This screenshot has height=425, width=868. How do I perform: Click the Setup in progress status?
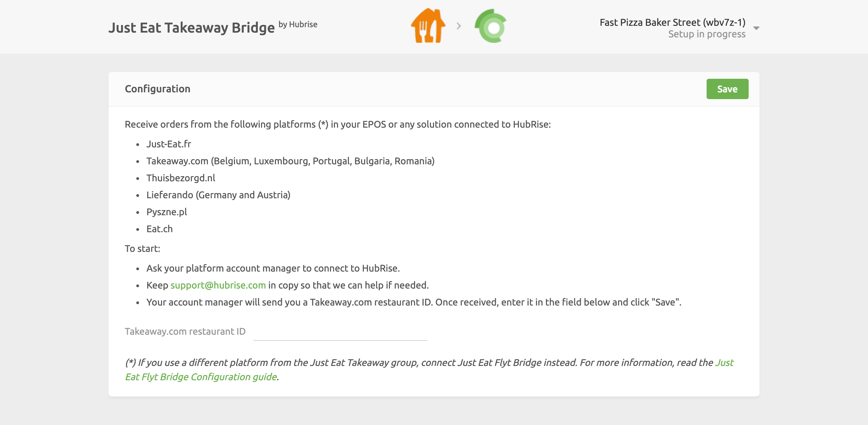[707, 34]
